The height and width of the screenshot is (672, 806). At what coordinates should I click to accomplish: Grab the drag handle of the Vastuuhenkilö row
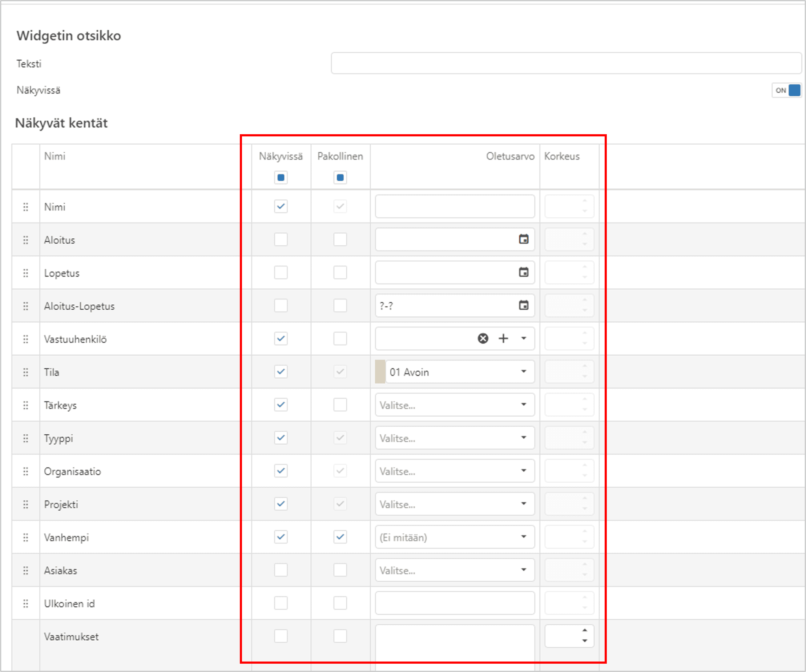25,339
